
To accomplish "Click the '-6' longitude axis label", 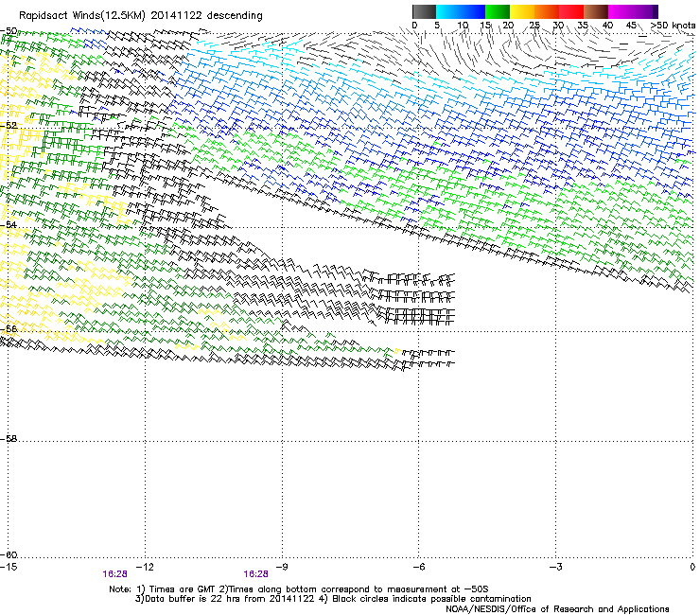I will [419, 567].
